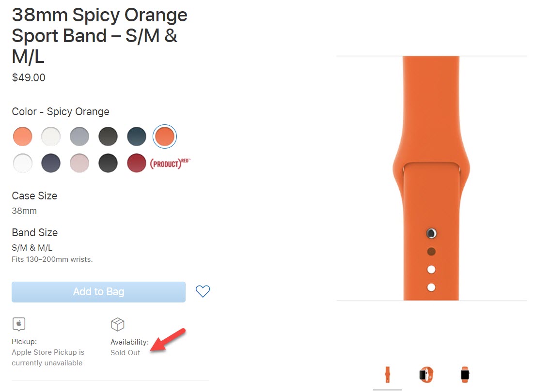Viewport: 549px width, 392px height.
Task: Open the first band strap thumbnail
Action: [388, 374]
